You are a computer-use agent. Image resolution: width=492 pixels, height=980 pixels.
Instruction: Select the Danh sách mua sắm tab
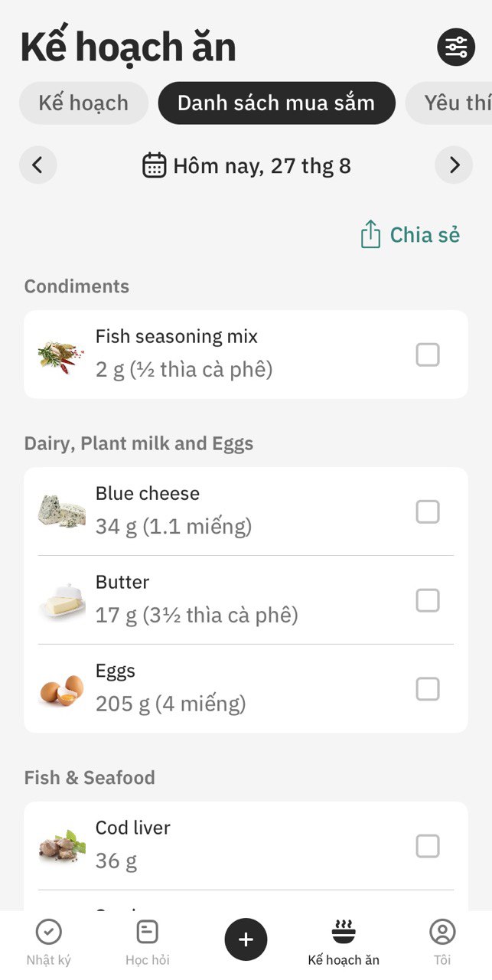[276, 103]
